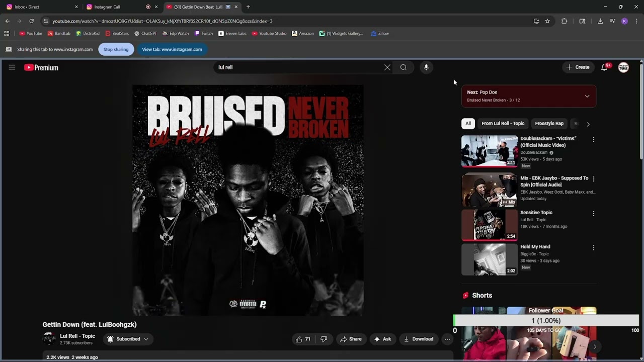Play DoubleBackam Victimk thumbnail
The width and height of the screenshot is (644, 362).
tap(490, 151)
